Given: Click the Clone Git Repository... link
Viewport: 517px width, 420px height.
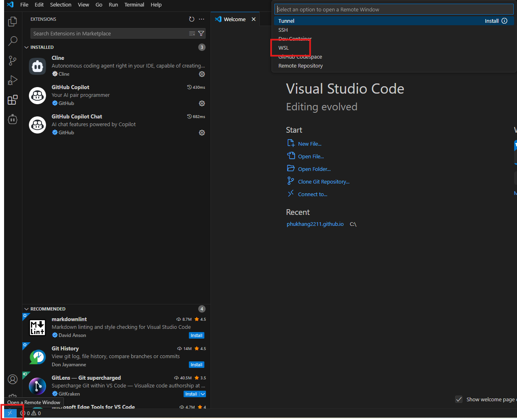Looking at the screenshot, I should [324, 182].
